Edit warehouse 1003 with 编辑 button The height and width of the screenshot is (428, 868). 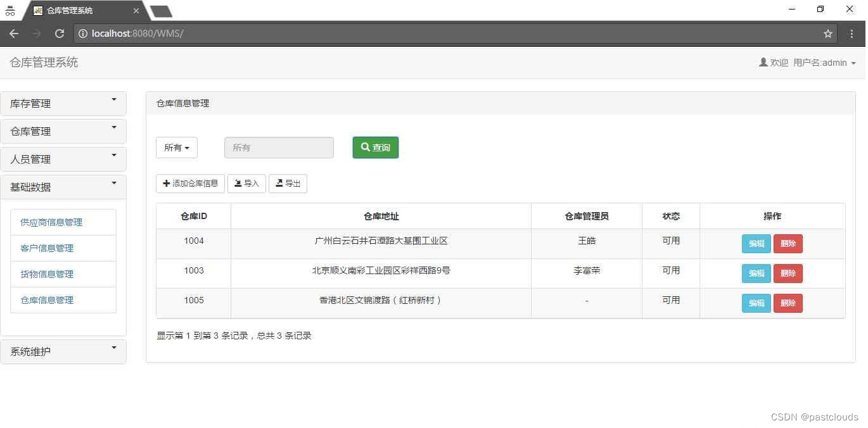pos(756,274)
